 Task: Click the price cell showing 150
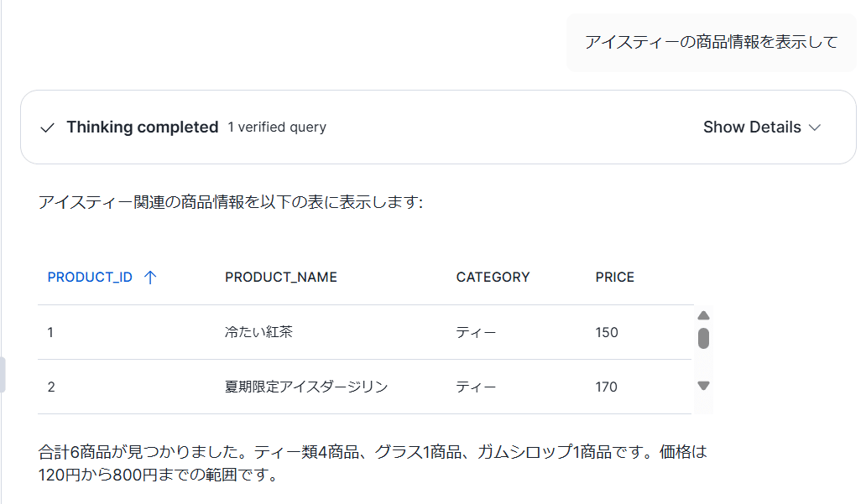pyautogui.click(x=606, y=332)
